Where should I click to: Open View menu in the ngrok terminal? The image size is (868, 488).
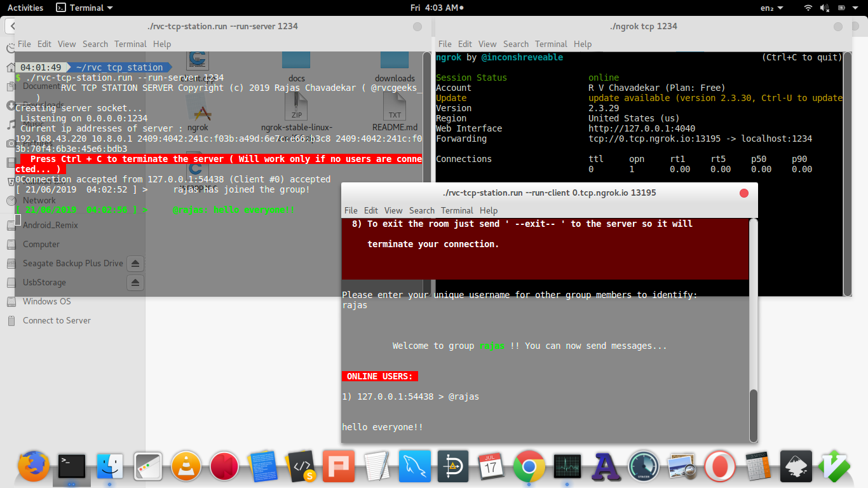coord(487,44)
